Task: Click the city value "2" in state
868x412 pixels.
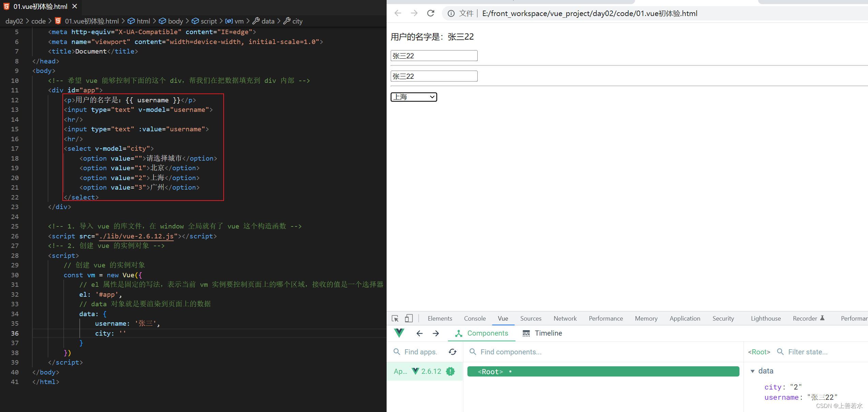Action: click(796, 387)
